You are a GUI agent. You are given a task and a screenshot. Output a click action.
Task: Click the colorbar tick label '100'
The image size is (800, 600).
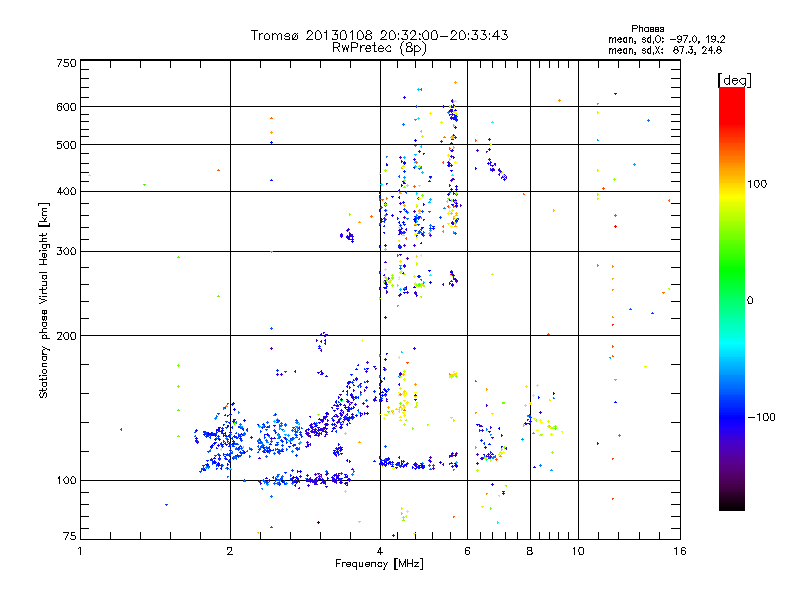(x=757, y=184)
